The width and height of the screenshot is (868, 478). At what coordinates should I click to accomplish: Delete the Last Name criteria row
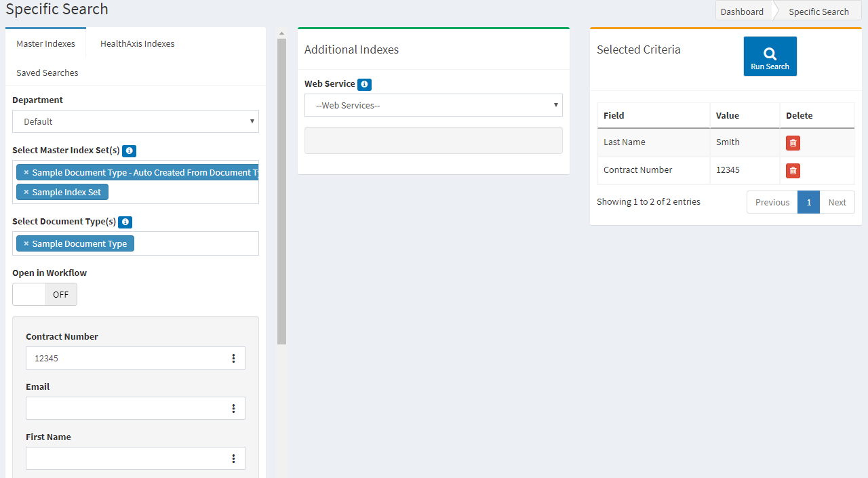[793, 143]
